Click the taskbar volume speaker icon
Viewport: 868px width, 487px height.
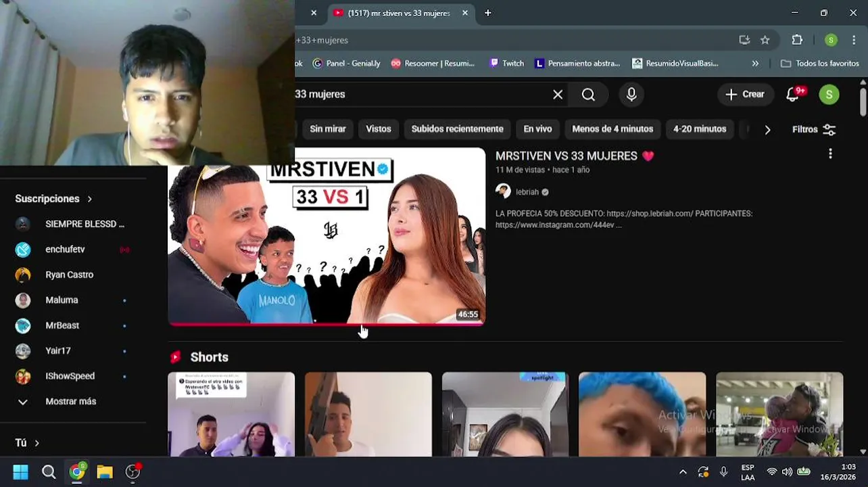point(787,472)
